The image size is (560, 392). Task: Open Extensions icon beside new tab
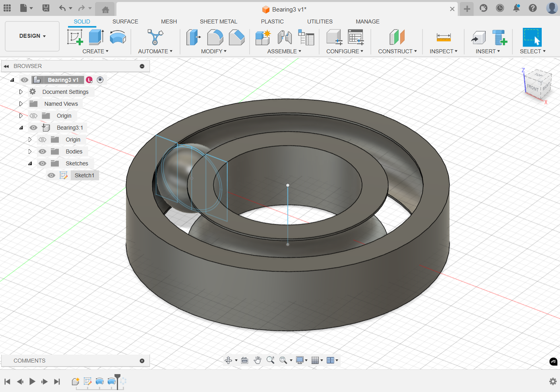point(483,8)
